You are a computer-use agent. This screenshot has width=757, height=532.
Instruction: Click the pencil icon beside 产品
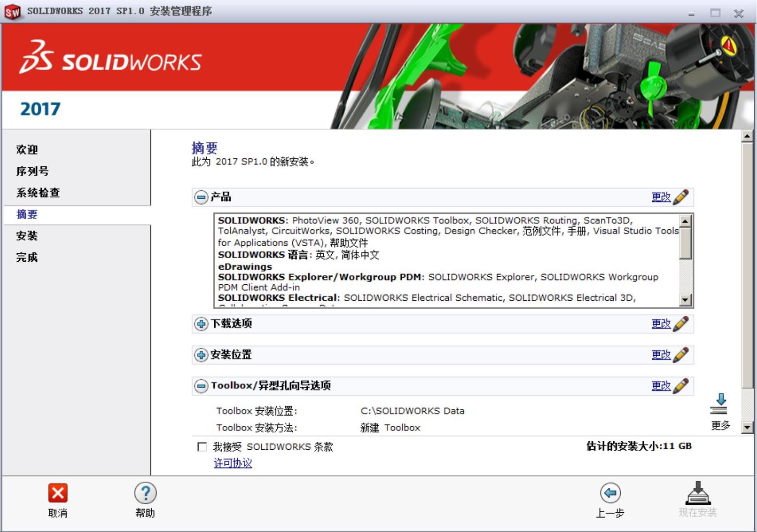[x=681, y=197]
